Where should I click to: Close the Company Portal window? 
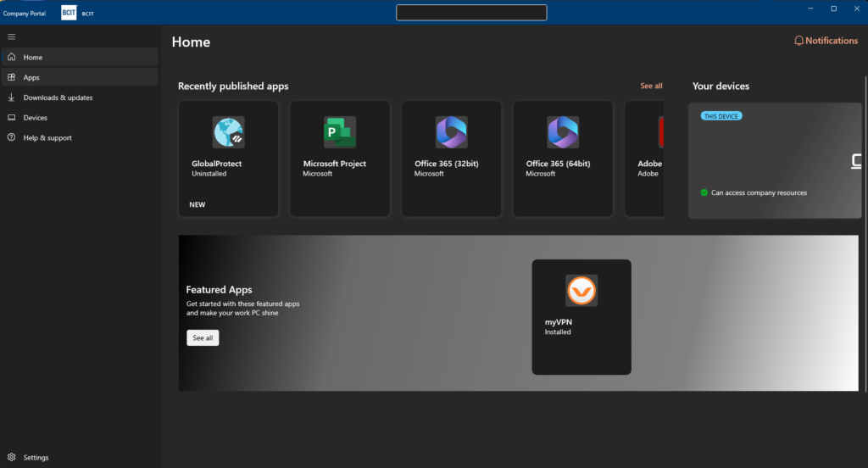tap(856, 8)
